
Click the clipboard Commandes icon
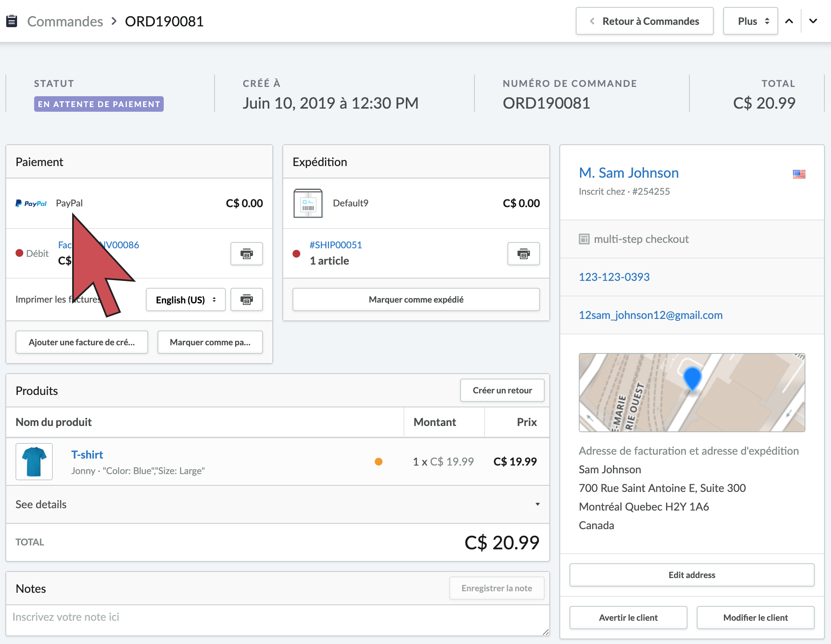pos(12,21)
